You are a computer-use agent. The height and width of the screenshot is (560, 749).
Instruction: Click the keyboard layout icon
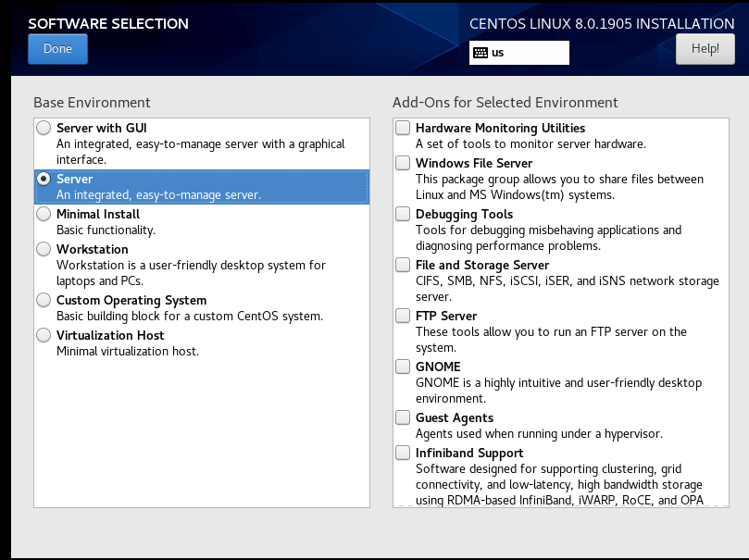pyautogui.click(x=481, y=53)
